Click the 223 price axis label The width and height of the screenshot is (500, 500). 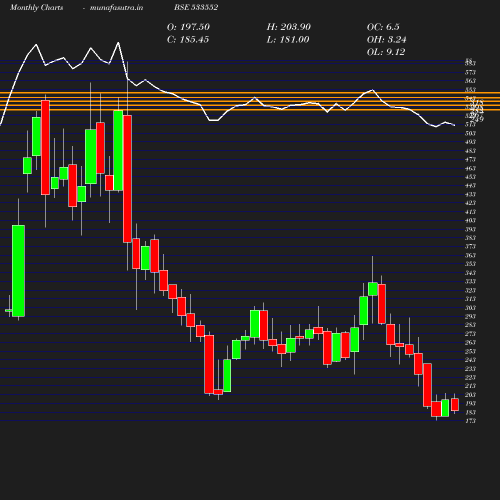pyautogui.click(x=470, y=377)
